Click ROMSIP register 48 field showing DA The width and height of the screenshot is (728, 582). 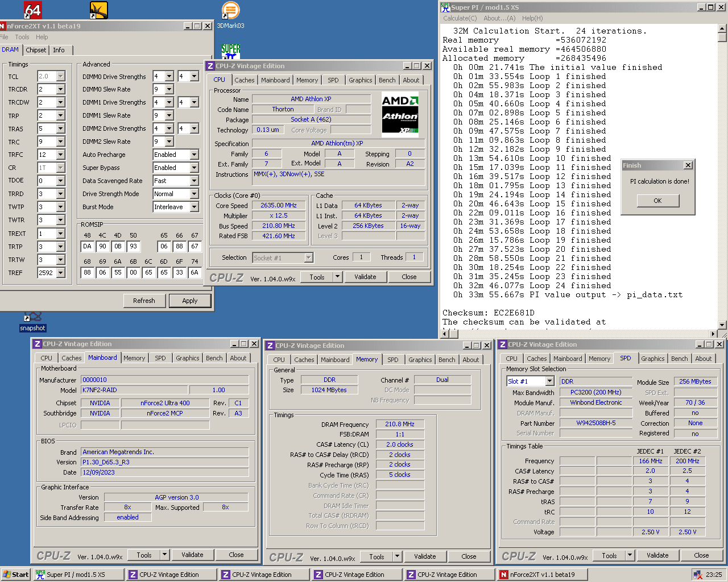[x=87, y=246]
